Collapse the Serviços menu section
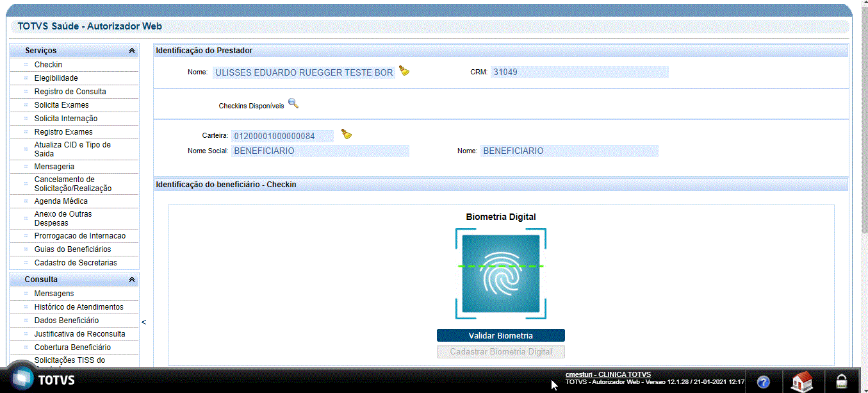The width and height of the screenshot is (868, 393). [132, 51]
